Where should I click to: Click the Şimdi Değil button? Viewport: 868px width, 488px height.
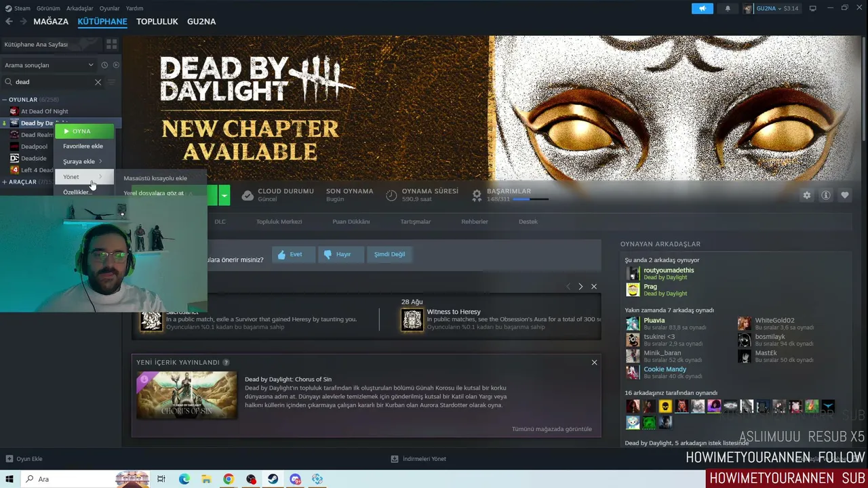coord(390,254)
